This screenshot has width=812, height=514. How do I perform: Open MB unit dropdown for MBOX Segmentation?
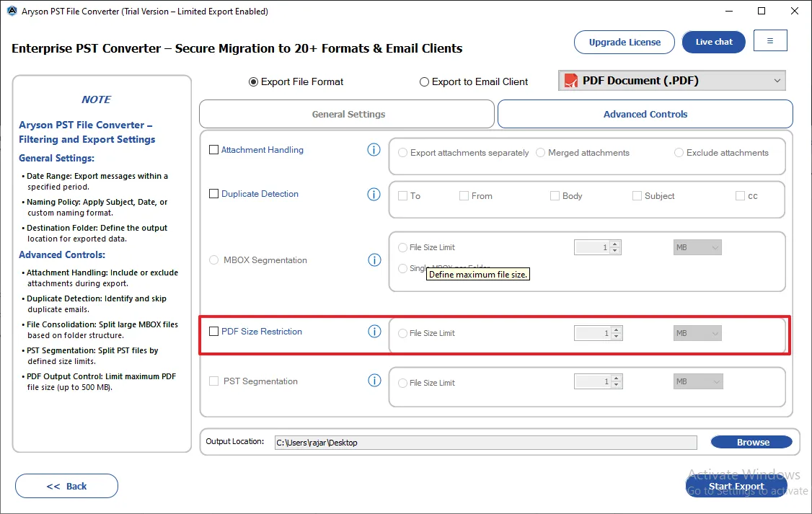pos(697,247)
